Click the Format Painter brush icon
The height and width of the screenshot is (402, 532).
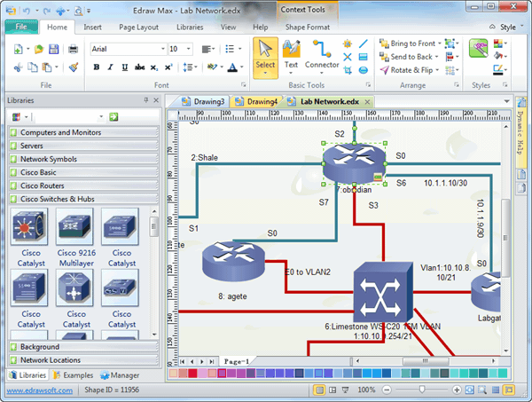point(73,67)
